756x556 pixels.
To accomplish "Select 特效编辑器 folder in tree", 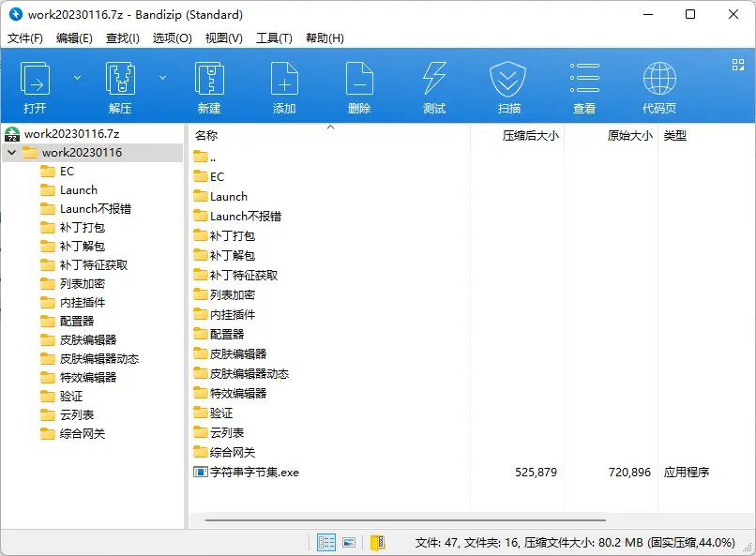I will (78, 378).
